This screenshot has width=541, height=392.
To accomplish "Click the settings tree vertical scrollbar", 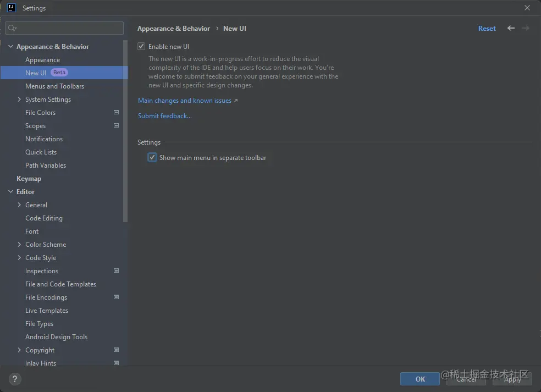I will [x=125, y=131].
